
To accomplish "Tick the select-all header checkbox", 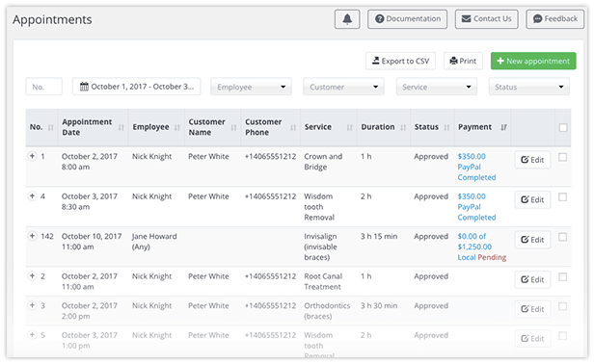I will (563, 127).
